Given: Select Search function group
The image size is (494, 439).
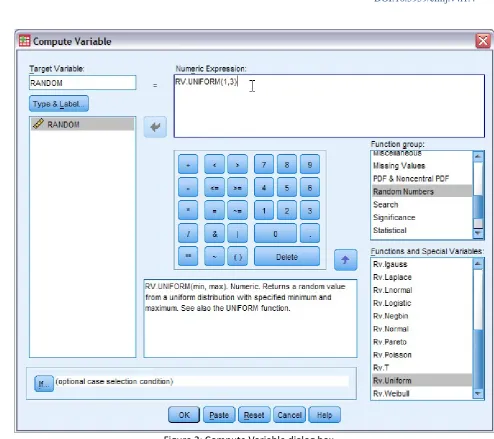Looking at the screenshot, I should pyautogui.click(x=422, y=204).
